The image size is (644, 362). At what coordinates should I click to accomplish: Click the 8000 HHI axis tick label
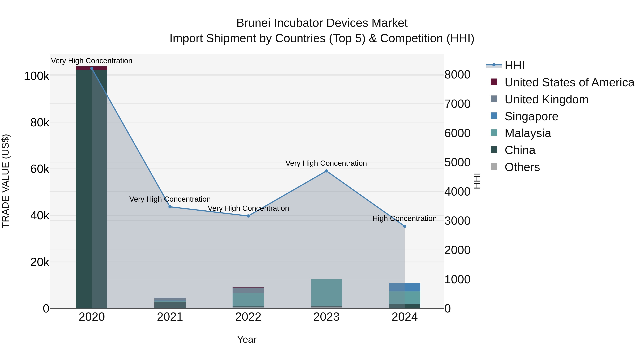457,74
